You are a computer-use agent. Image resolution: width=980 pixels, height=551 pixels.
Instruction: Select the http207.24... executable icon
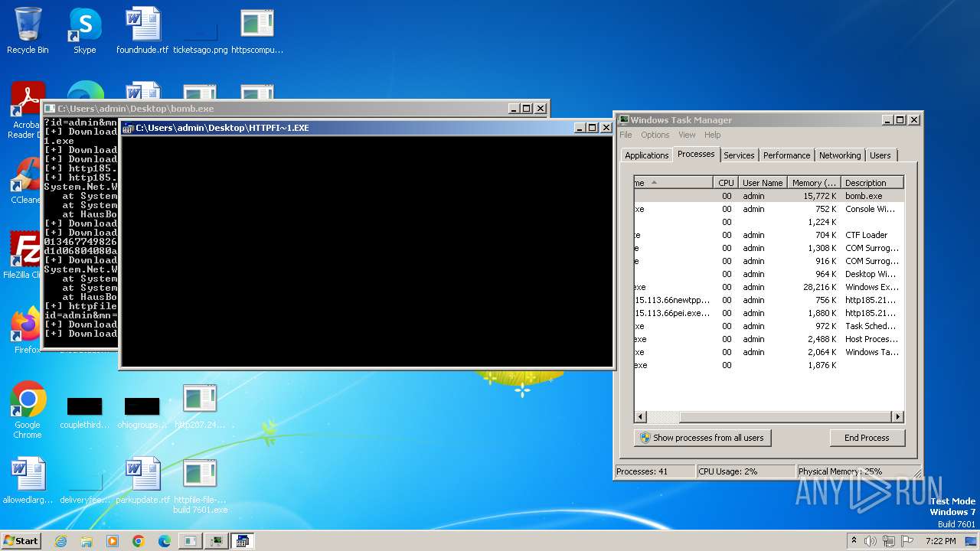pyautogui.click(x=200, y=407)
